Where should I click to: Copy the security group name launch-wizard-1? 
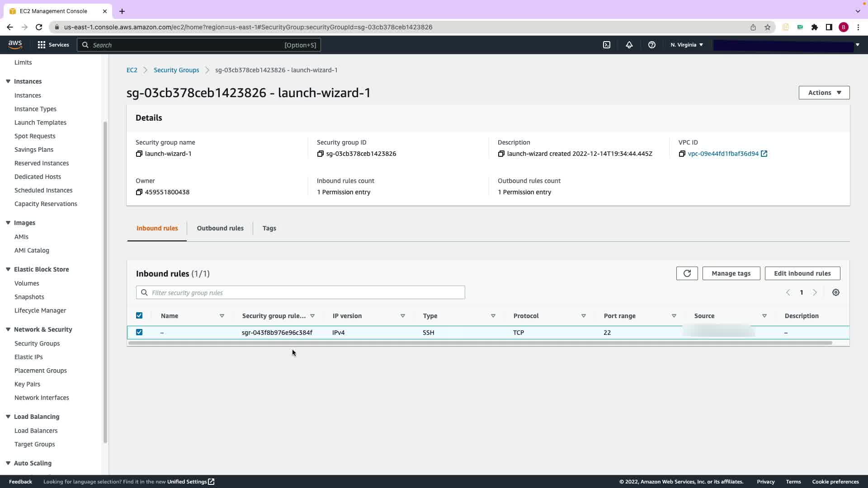point(139,154)
